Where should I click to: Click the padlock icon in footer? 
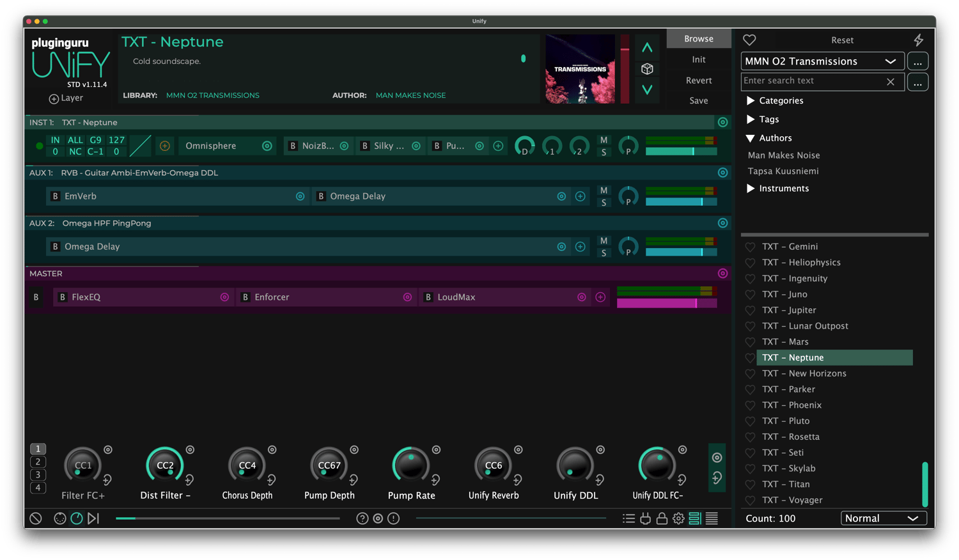[x=662, y=518]
